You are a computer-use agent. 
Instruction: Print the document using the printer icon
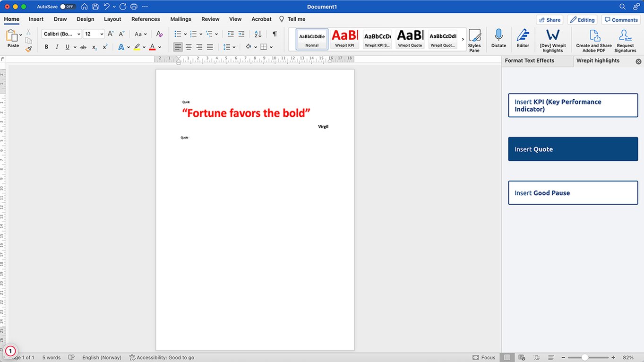(134, 7)
